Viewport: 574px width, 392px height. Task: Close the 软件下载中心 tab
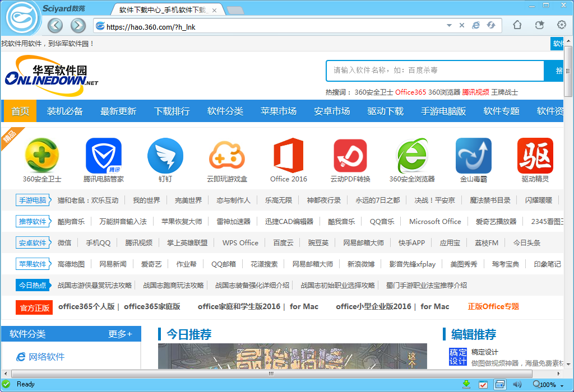coord(215,10)
